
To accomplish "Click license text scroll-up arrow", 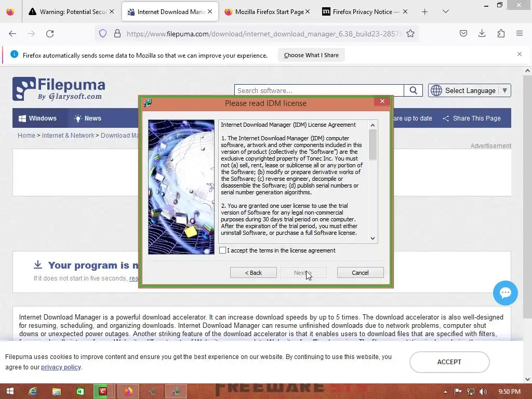I will 373,125.
